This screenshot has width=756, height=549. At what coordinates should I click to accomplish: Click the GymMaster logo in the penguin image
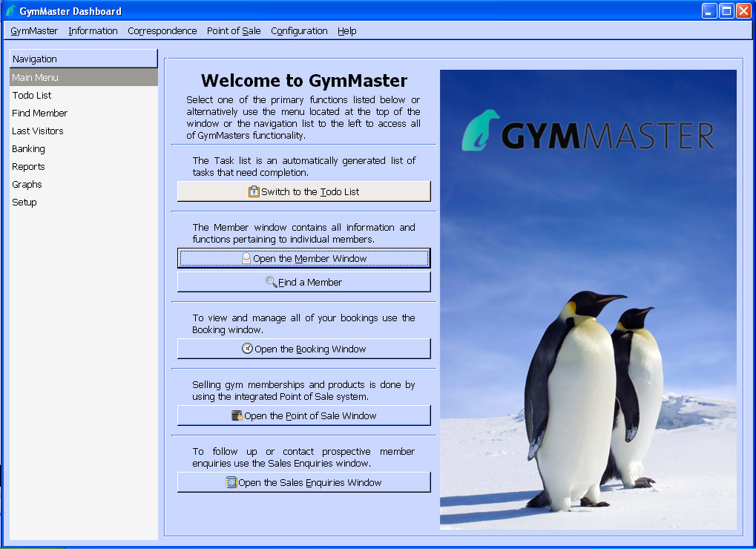588,134
